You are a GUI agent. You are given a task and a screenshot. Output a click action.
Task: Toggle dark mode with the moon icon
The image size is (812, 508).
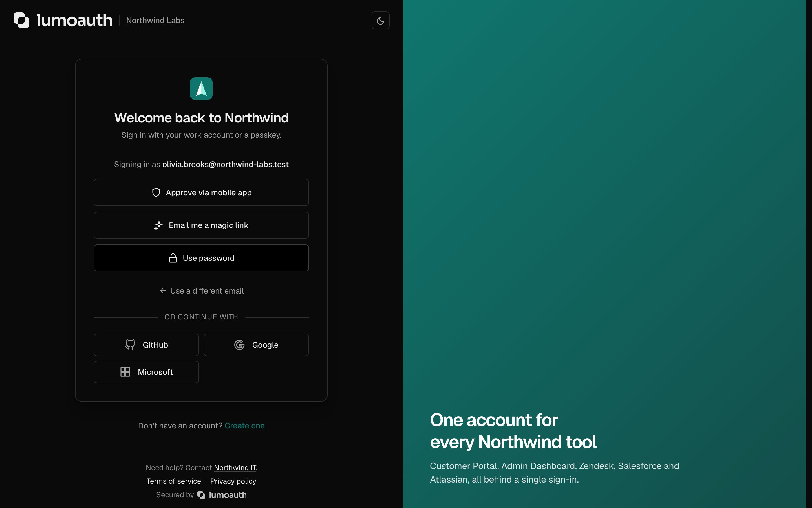380,21
